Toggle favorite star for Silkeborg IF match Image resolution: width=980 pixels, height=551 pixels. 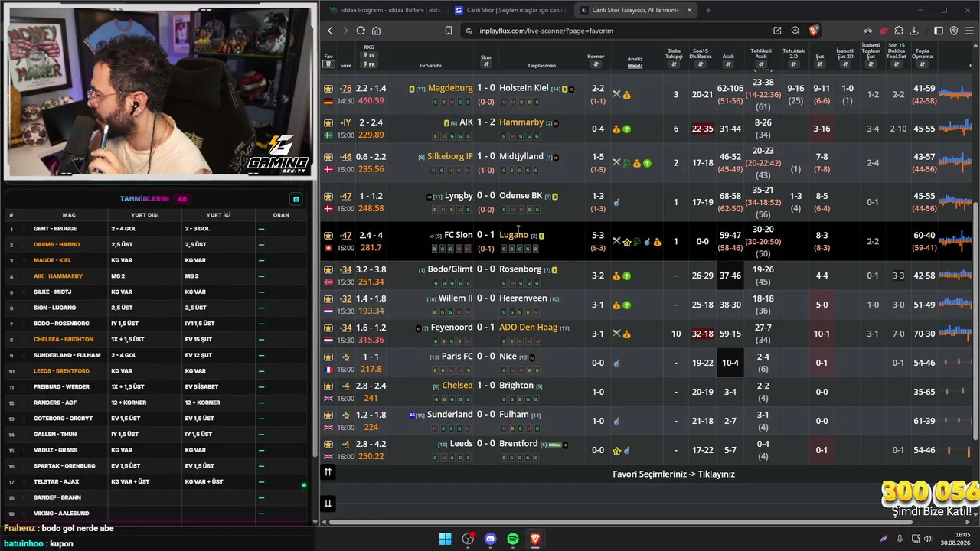[x=328, y=157]
